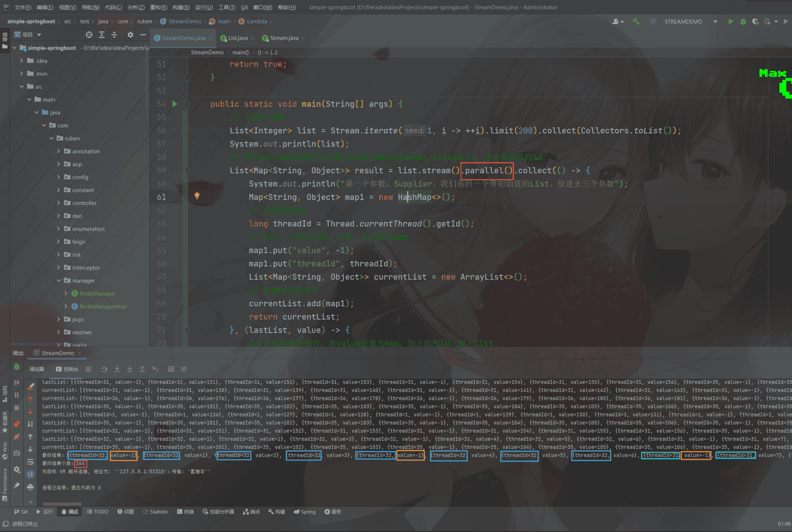The image size is (792, 532).
Task: Open the view breakpoints red circles icon
Action: 16,424
